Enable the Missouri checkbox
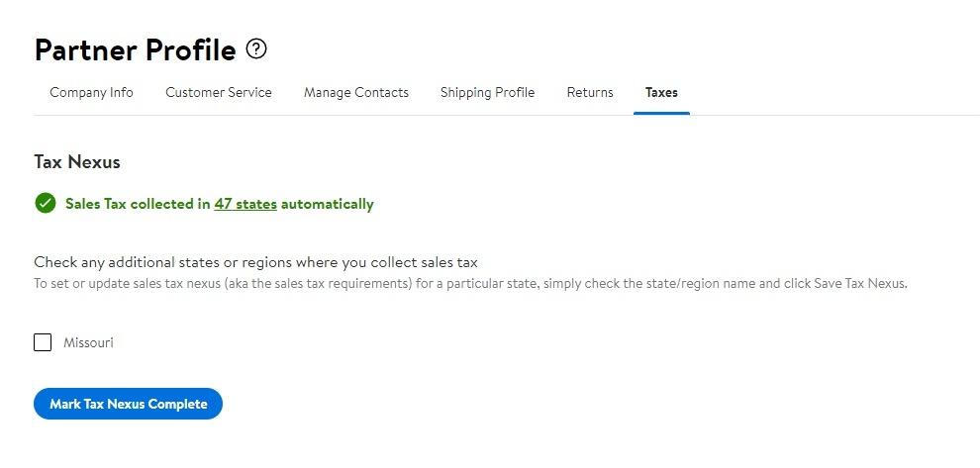 (x=43, y=342)
